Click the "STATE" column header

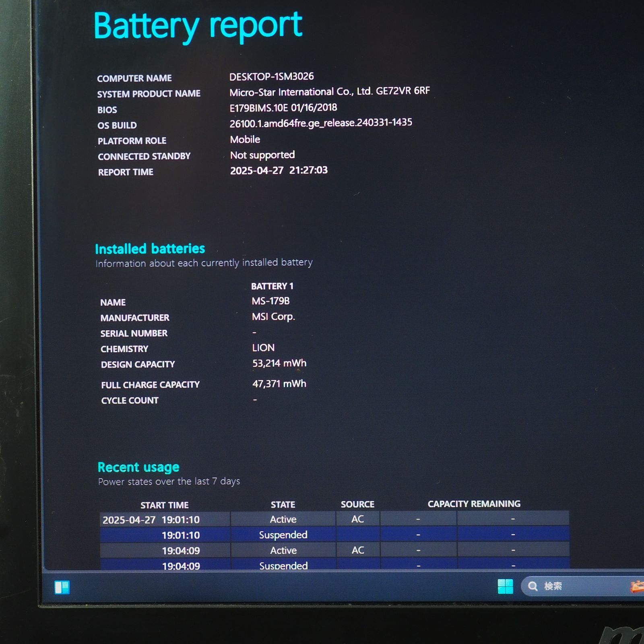[x=283, y=505]
